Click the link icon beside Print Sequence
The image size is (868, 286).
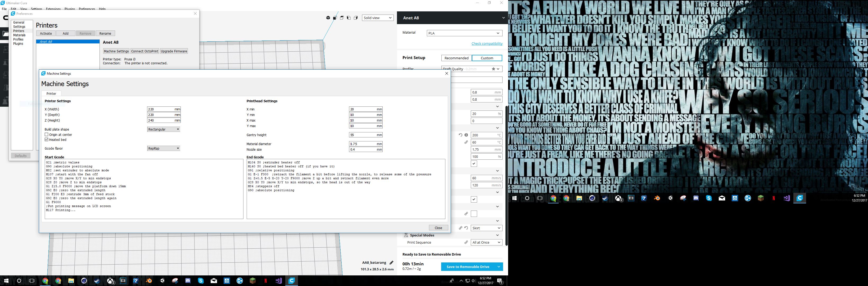pos(466,243)
